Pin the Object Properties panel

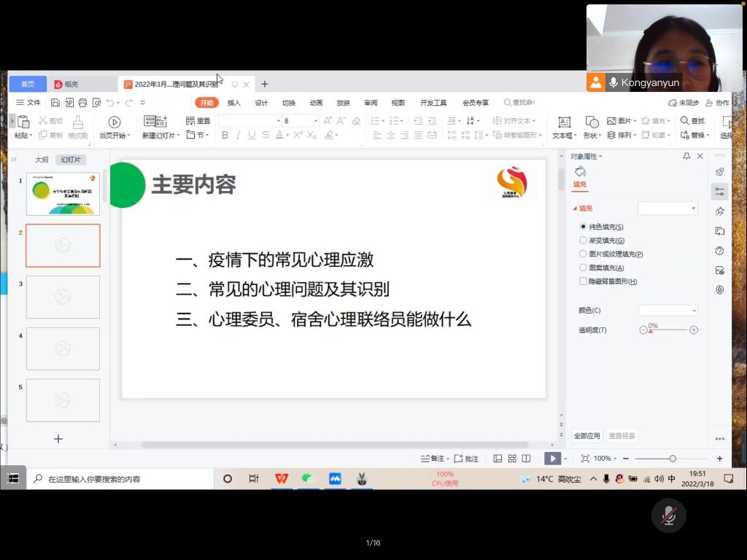(686, 156)
